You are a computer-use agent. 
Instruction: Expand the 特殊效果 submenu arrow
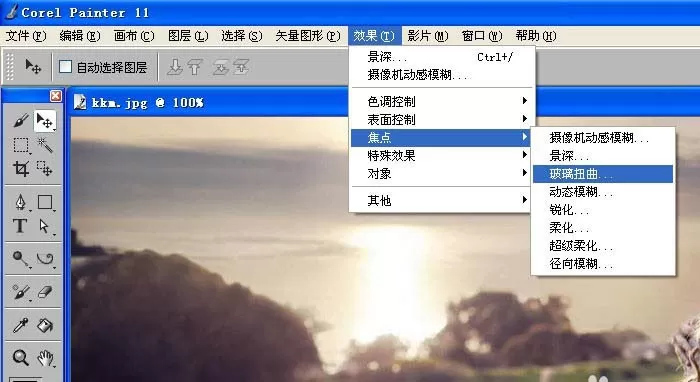pos(525,155)
